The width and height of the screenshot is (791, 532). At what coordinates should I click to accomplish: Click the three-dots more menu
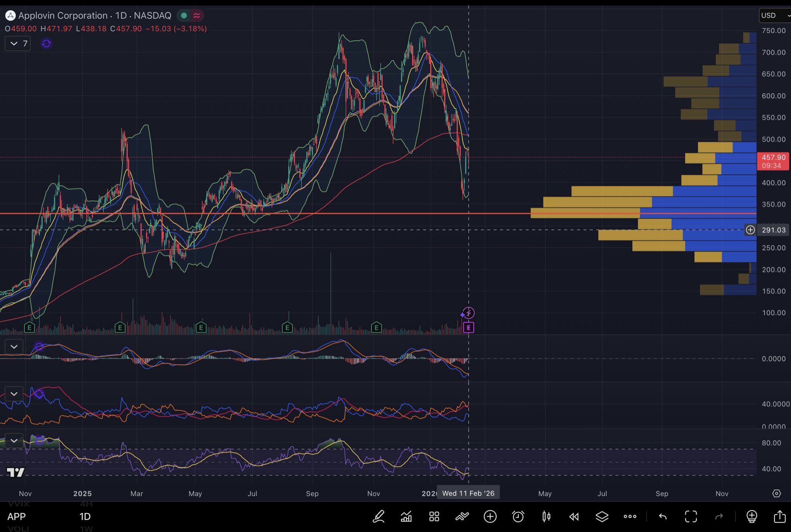click(x=630, y=516)
